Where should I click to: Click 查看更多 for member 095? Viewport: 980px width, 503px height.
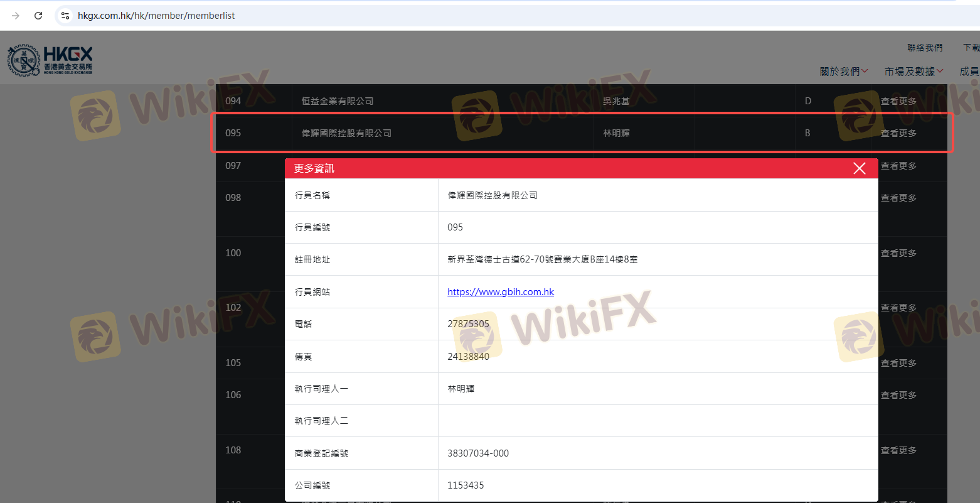(x=898, y=133)
